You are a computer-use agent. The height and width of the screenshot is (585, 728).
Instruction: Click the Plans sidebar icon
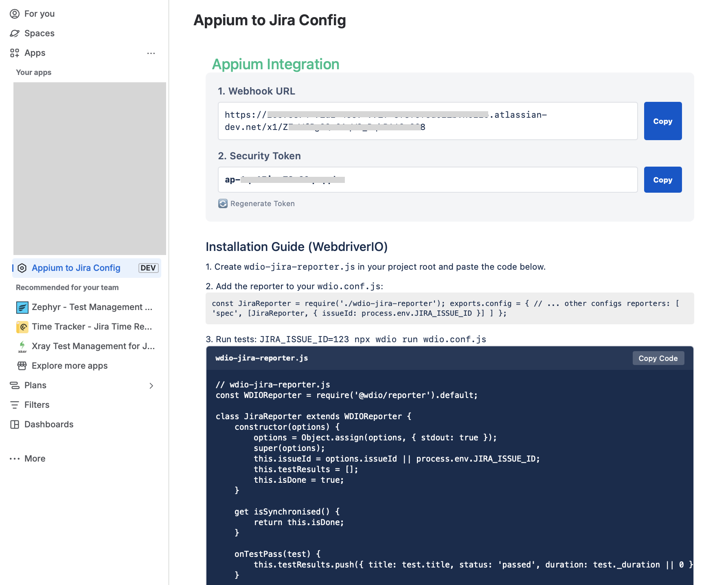point(15,385)
